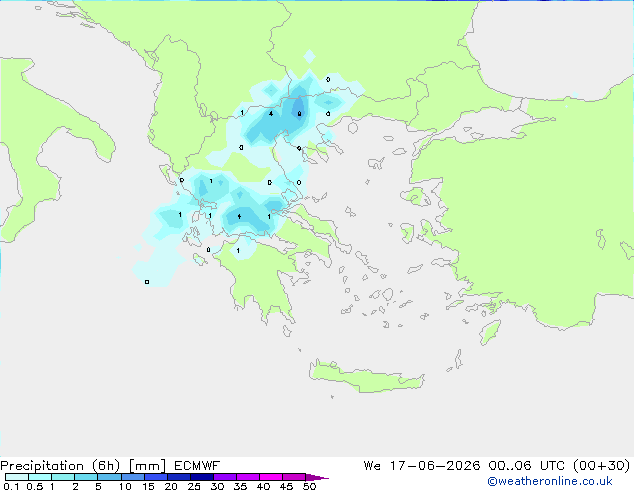The width and height of the screenshot is (634, 490).
Task: Click the 'Precipitation (6h)' title text
Action: tap(60, 466)
